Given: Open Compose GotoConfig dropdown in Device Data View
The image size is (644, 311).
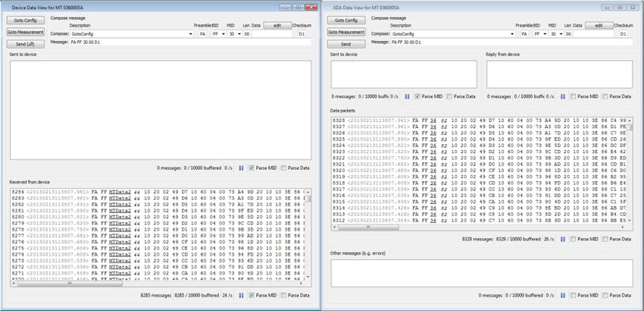Looking at the screenshot, I should 190,34.
